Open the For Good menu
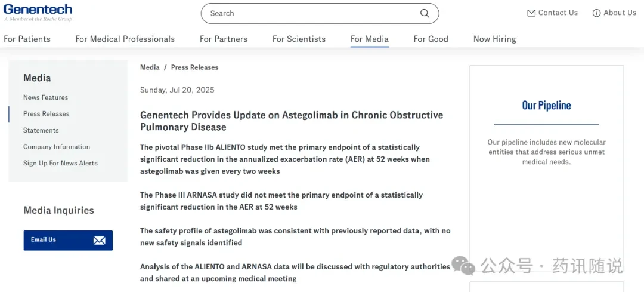 click(x=431, y=39)
